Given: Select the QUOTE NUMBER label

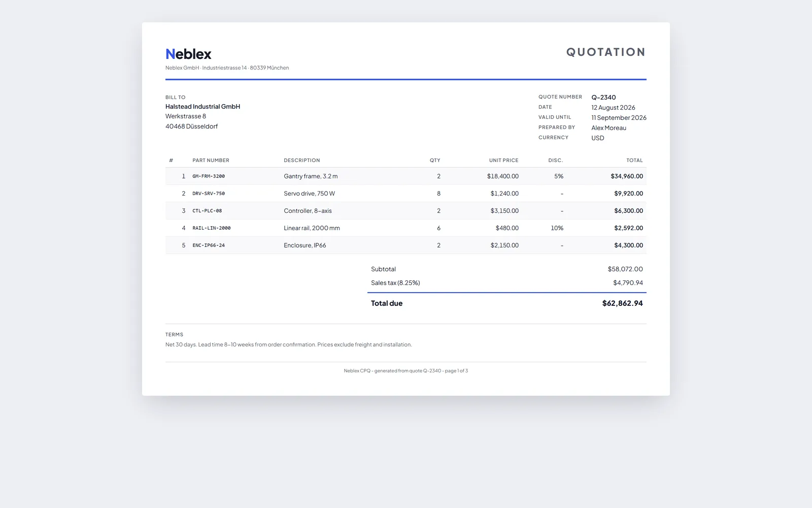Looking at the screenshot, I should click(x=560, y=97).
